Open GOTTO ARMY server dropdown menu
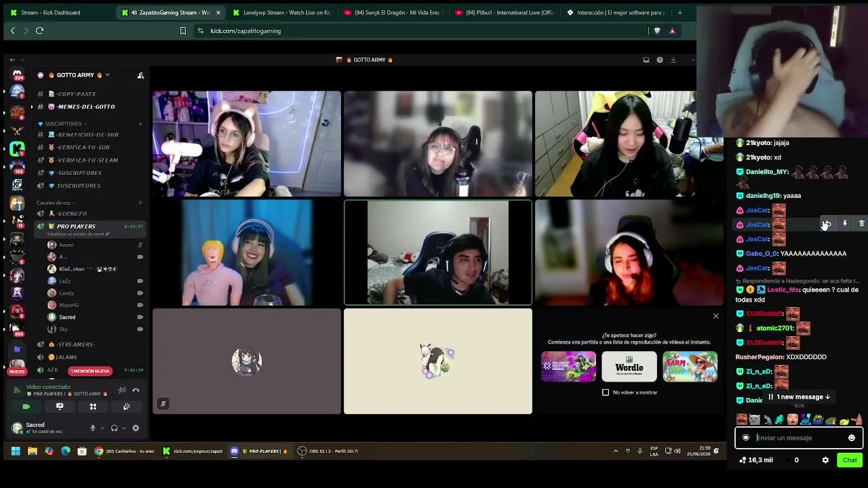 pos(74,75)
